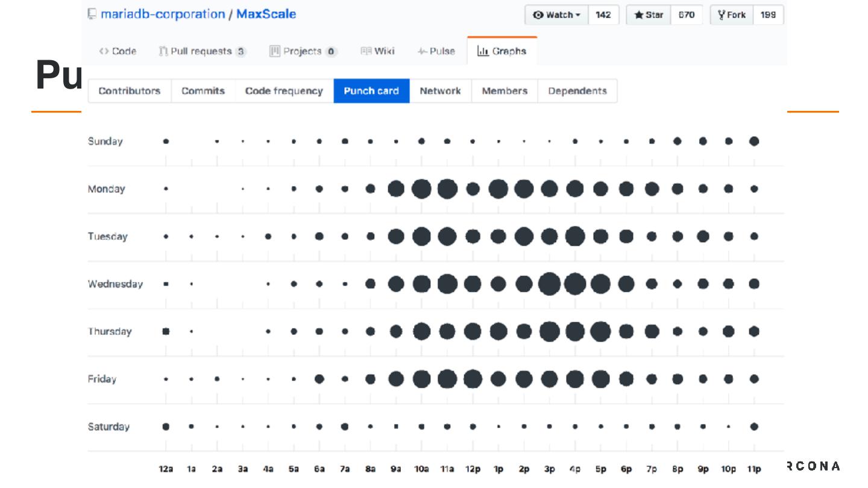Open the Dependents graph tab
The width and height of the screenshot is (868, 488).
pos(577,91)
